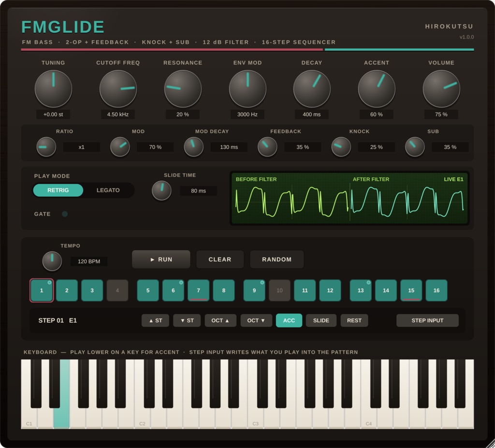Screen dimensions: 495x448
Task: Select RETRIG play mode
Action: 58,190
